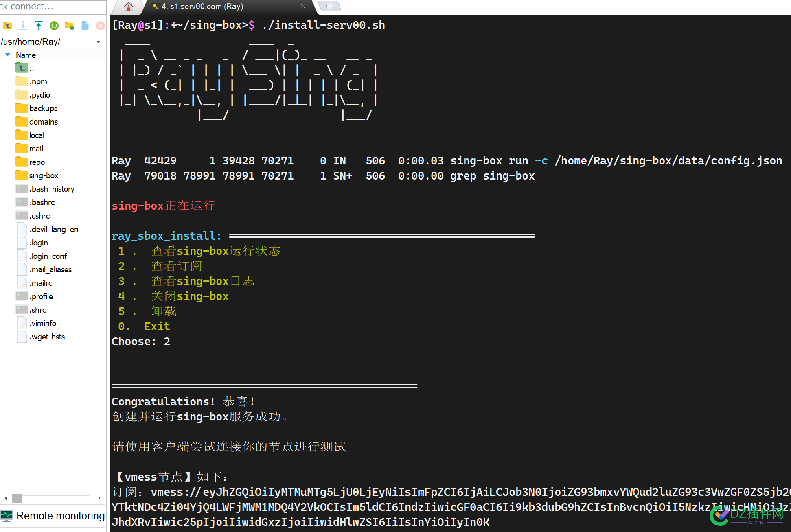Open the home tab icon

(129, 7)
